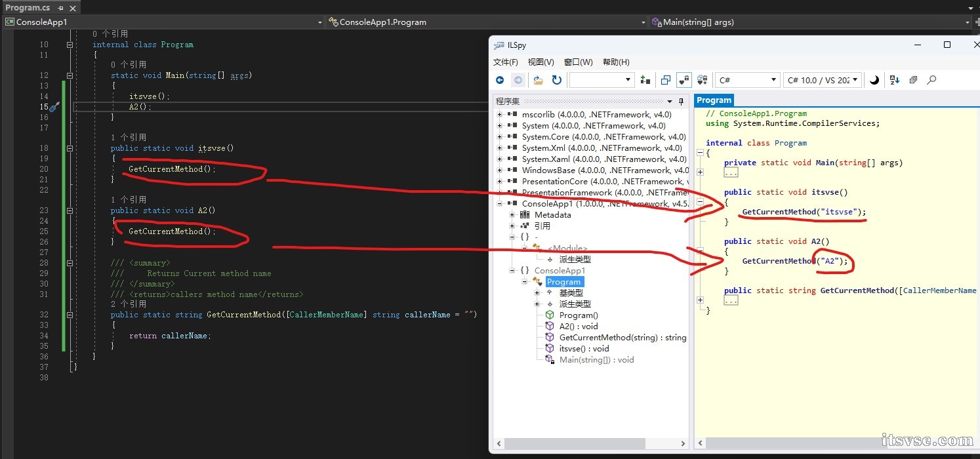Click 1 个引用 CodeLens above A2 method
This screenshot has width=980, height=459.
(129, 200)
